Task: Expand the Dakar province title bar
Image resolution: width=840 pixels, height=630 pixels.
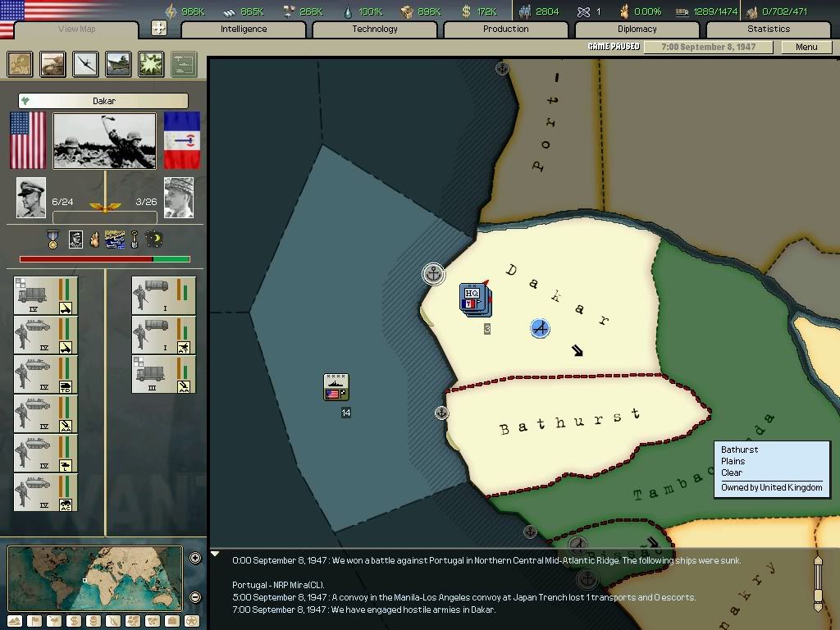Action: point(103,101)
